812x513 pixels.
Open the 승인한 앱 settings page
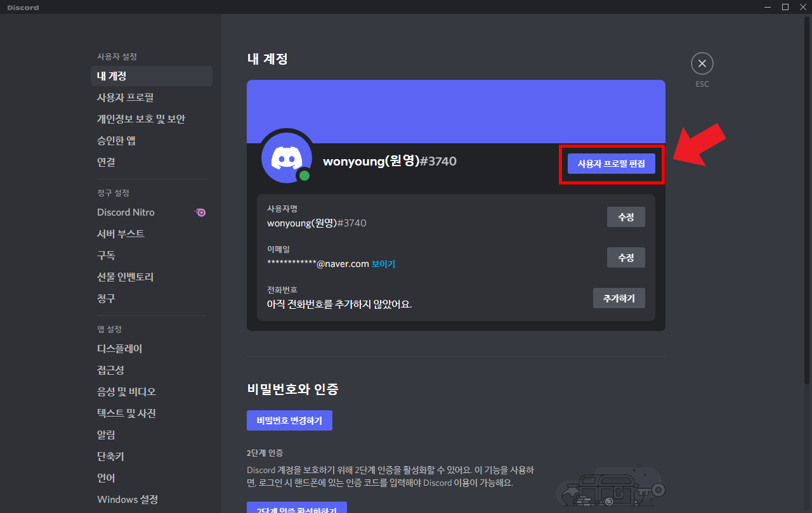152,141
